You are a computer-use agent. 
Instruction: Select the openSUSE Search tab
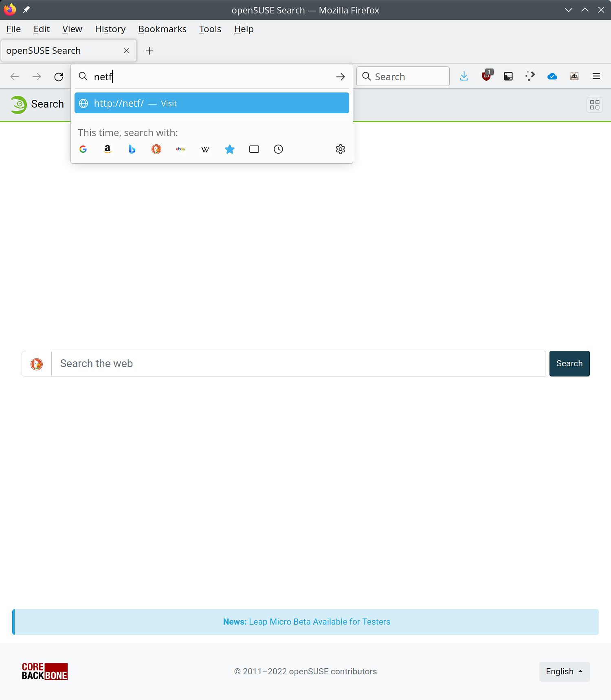[69, 51]
